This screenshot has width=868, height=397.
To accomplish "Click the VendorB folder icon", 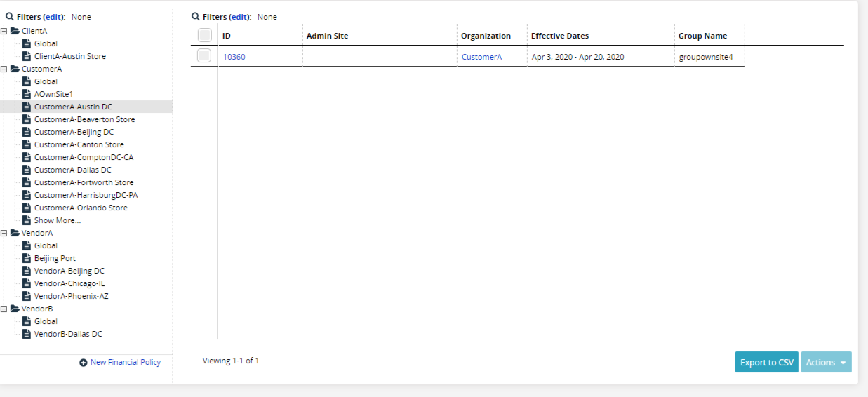I will [x=15, y=309].
